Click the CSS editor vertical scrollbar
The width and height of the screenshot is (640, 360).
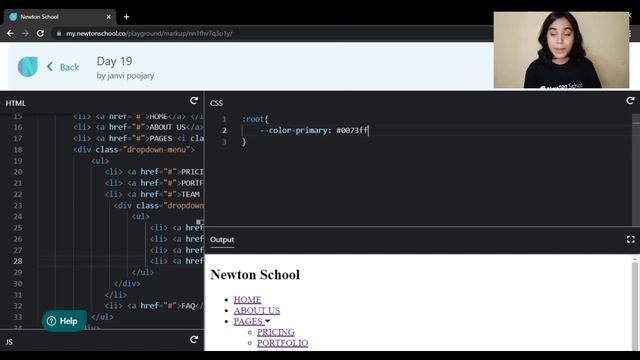(x=636, y=170)
